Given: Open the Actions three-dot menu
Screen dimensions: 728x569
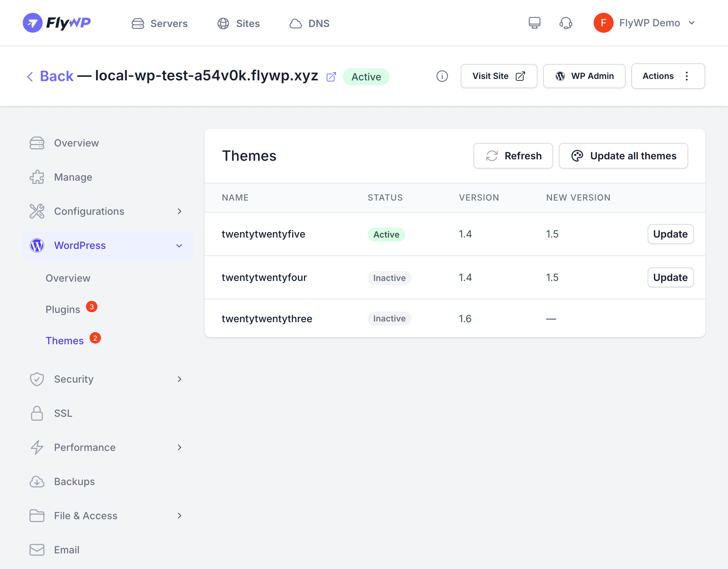Looking at the screenshot, I should click(668, 76).
